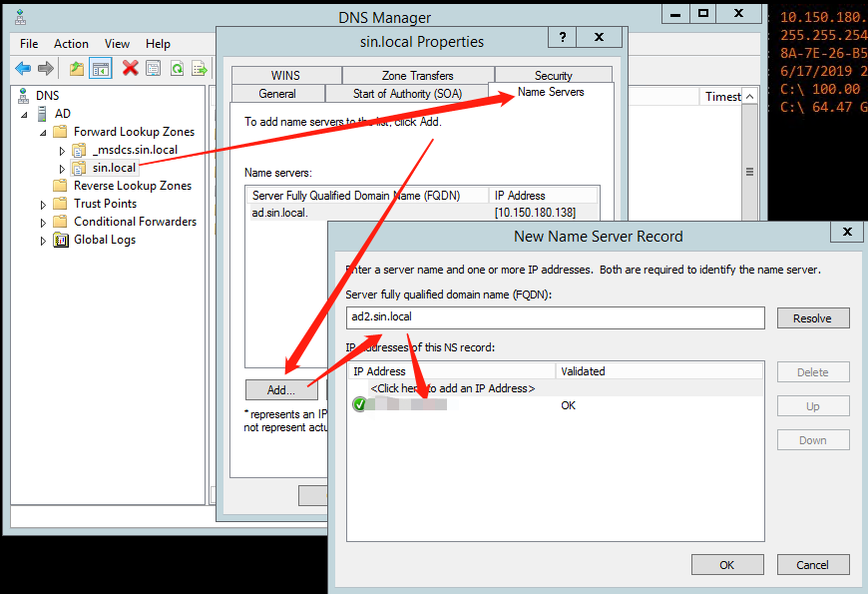868x594 pixels.
Task: Click the Refresh toolbar icon
Action: (x=178, y=69)
